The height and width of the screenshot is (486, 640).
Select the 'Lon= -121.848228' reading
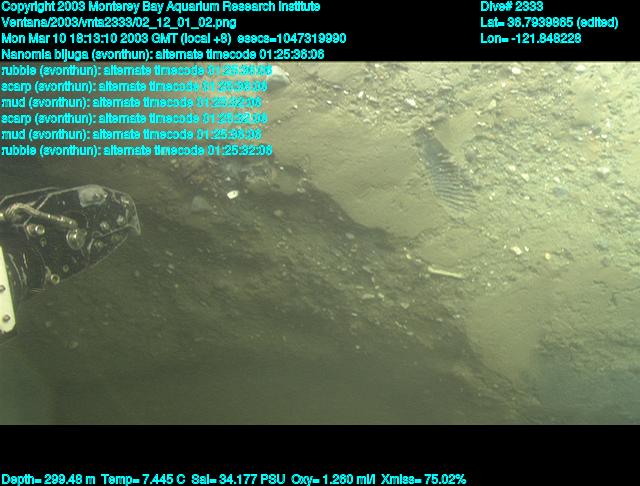tap(531, 38)
